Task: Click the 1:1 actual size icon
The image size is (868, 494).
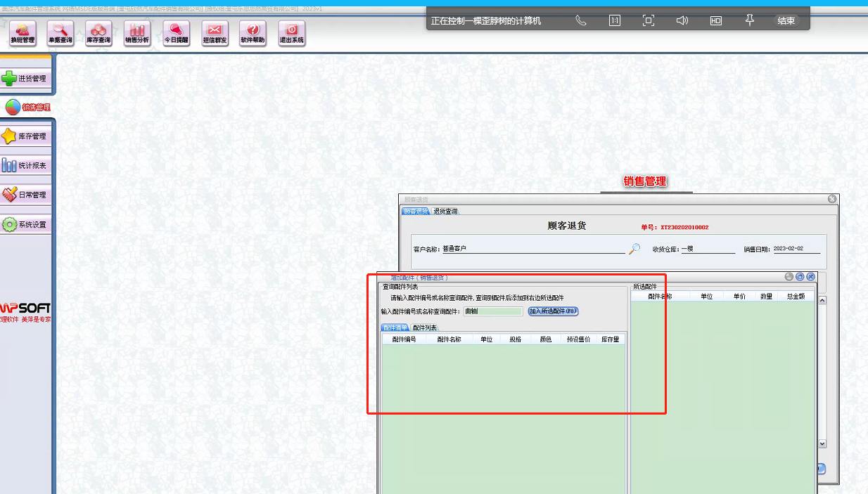Action: tap(615, 20)
